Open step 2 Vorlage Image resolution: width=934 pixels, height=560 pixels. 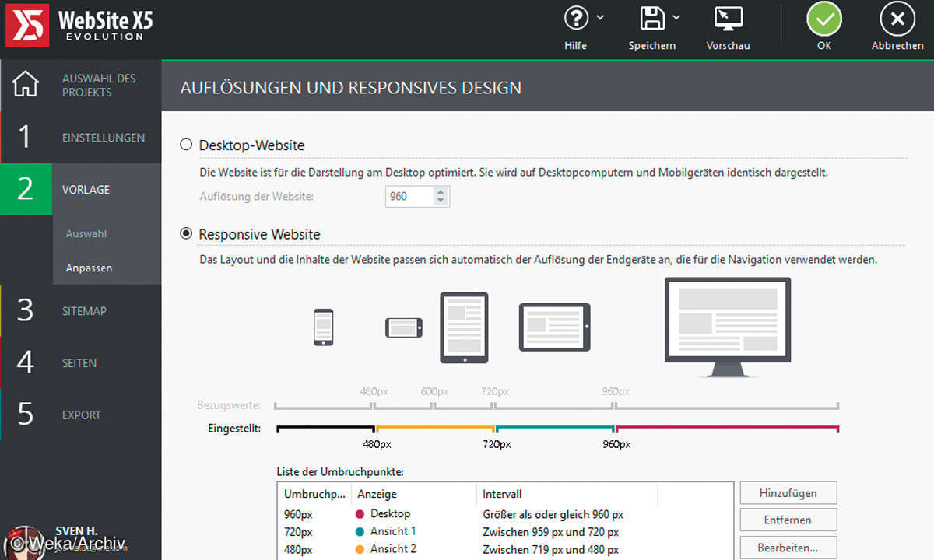pos(81,189)
